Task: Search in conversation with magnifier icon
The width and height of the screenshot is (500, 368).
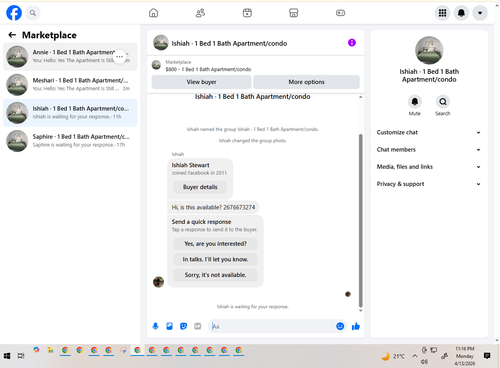Action: tap(443, 102)
